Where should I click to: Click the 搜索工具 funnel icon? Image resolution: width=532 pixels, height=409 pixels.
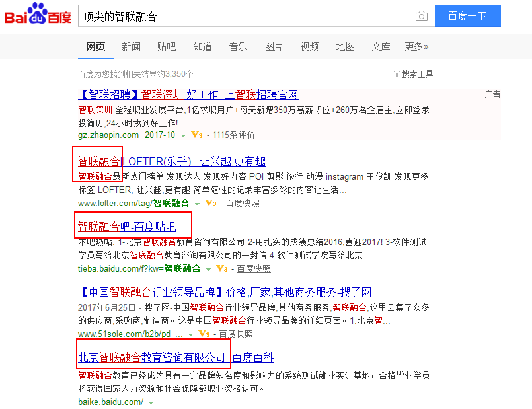397,74
